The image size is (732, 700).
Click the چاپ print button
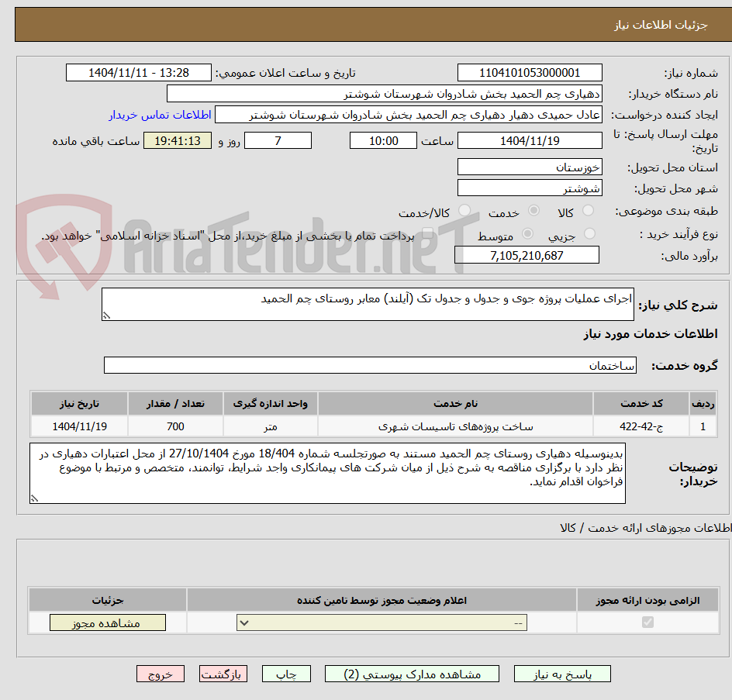(x=286, y=674)
